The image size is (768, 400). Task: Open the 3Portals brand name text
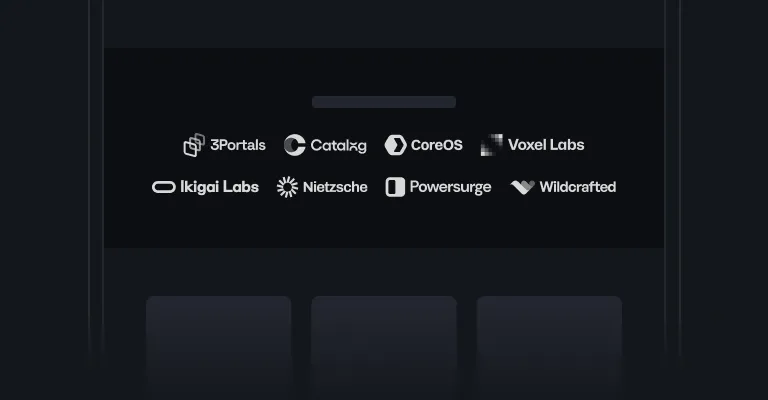click(238, 145)
